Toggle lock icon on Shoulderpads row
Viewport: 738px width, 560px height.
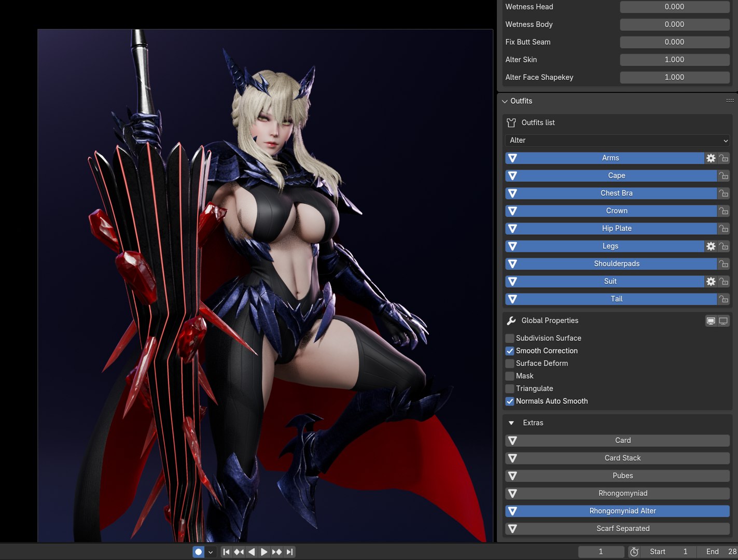[723, 264]
